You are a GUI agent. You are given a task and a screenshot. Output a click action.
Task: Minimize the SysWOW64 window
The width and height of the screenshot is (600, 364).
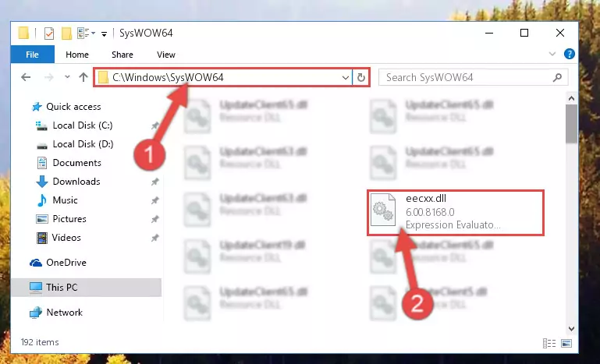tap(488, 34)
